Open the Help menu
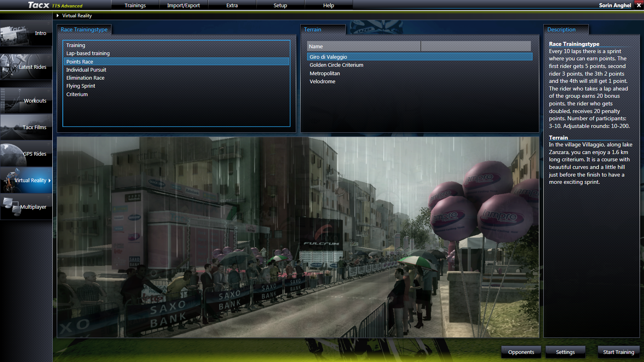Screen dimensions: 644x362 coord(328,5)
